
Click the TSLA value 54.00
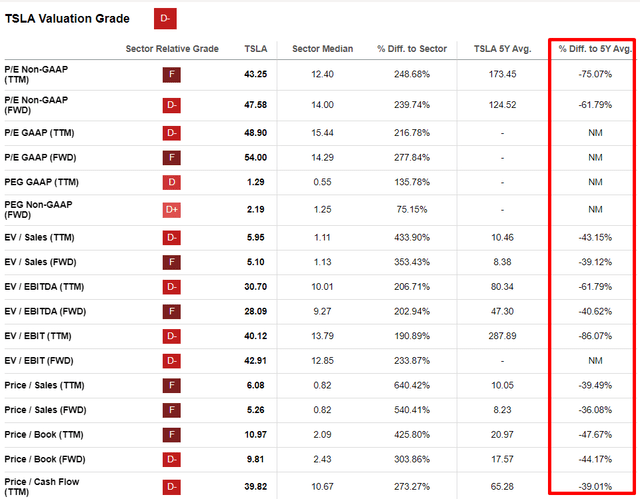click(x=256, y=157)
